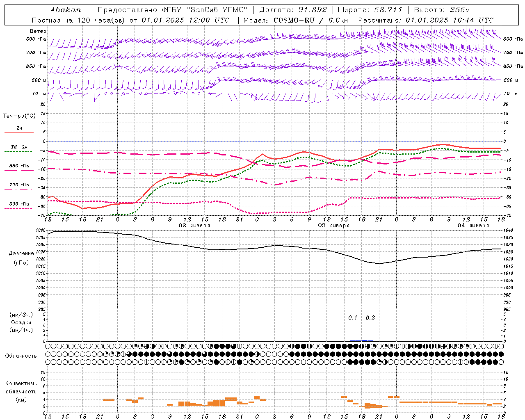Click the forecast start 01.01.2025 12:00 UTC
Screen dimensions: 525x420
point(186,20)
